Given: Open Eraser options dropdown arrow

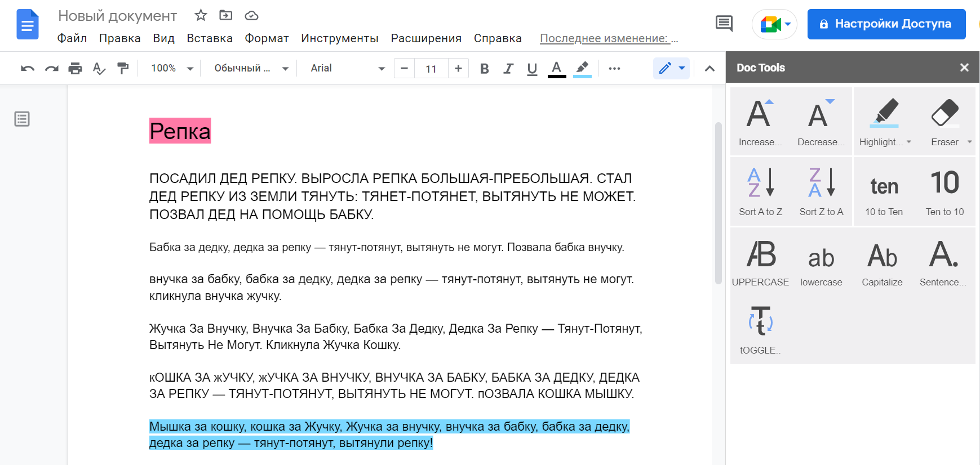Looking at the screenshot, I should point(970,142).
